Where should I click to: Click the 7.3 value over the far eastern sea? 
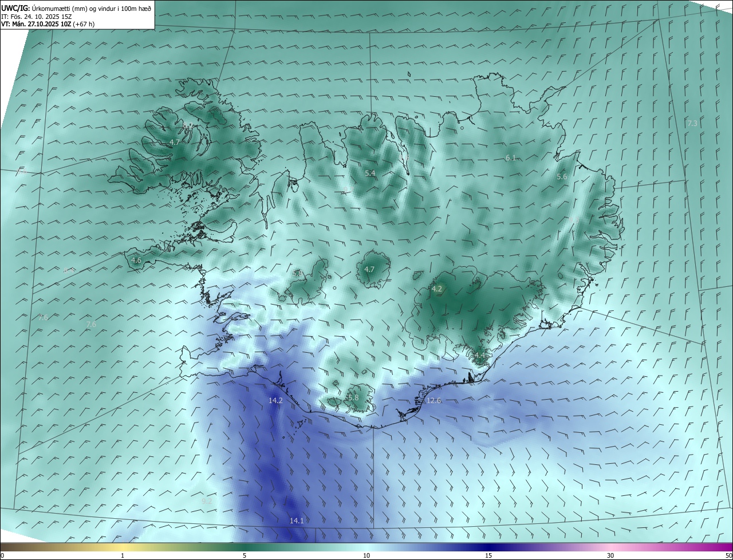tap(692, 123)
